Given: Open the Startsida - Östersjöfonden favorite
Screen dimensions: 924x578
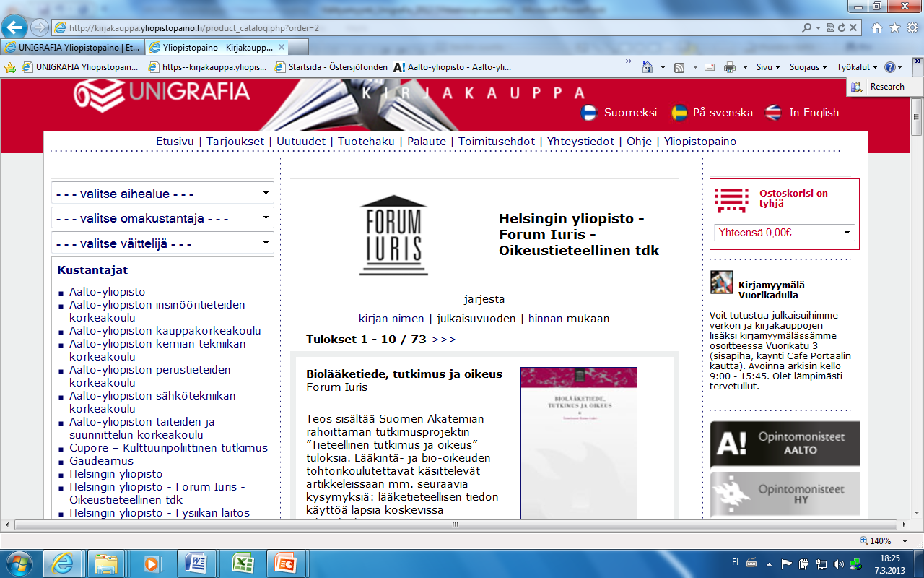Looking at the screenshot, I should pyautogui.click(x=331, y=67).
